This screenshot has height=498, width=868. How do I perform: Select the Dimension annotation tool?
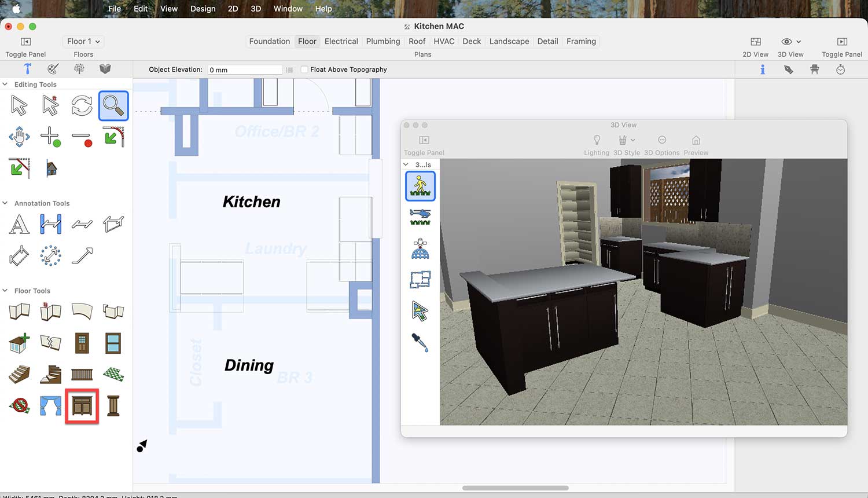[50, 224]
